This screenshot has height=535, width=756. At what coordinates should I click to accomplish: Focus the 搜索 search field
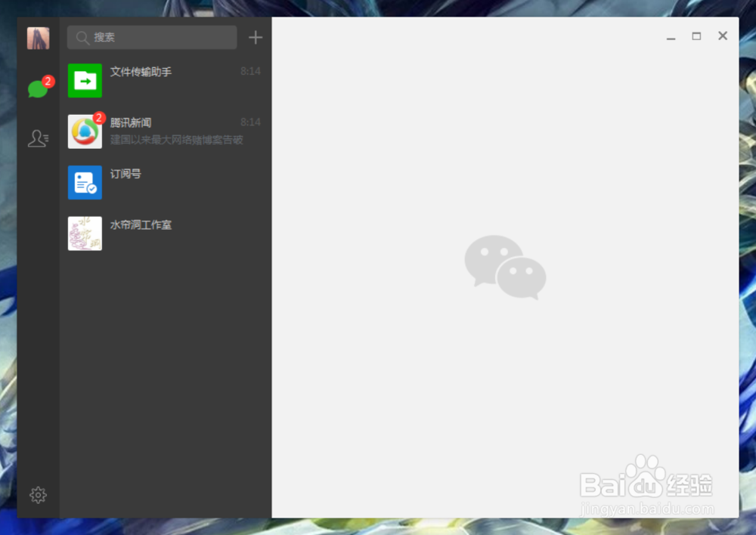pos(152,38)
